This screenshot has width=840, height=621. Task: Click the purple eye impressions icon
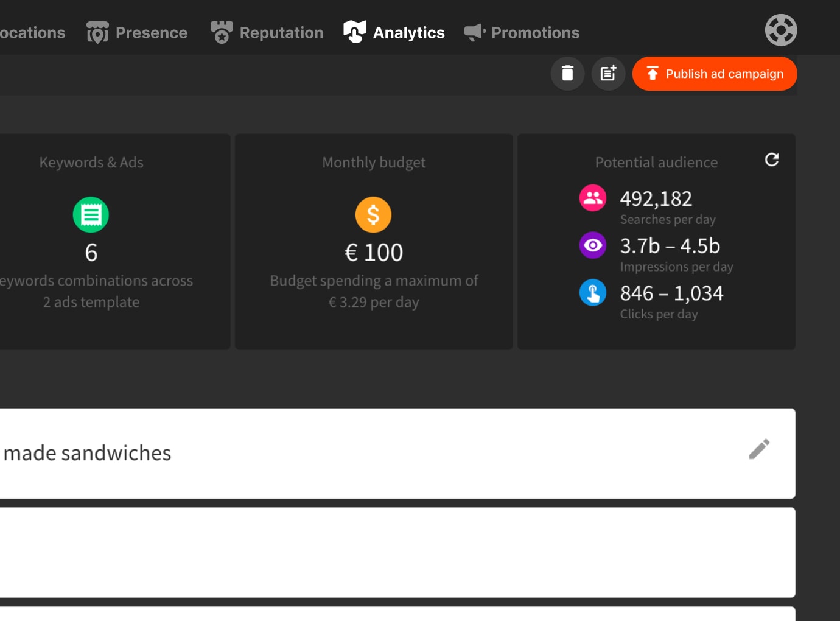pos(592,245)
